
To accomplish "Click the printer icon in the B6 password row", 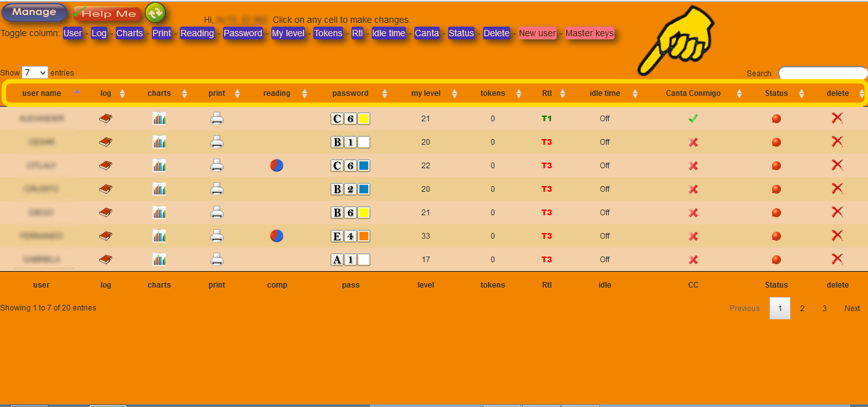I will pyautogui.click(x=217, y=213).
